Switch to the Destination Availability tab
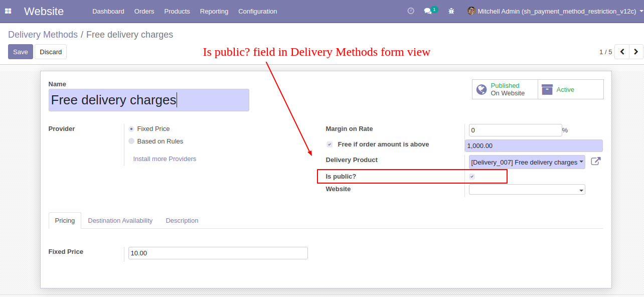This screenshot has width=644, height=297. (x=120, y=221)
